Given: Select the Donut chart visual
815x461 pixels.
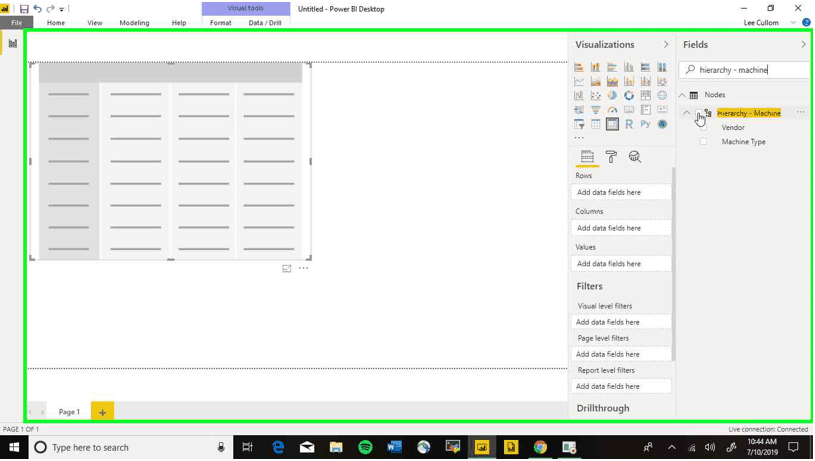Looking at the screenshot, I should tap(628, 95).
